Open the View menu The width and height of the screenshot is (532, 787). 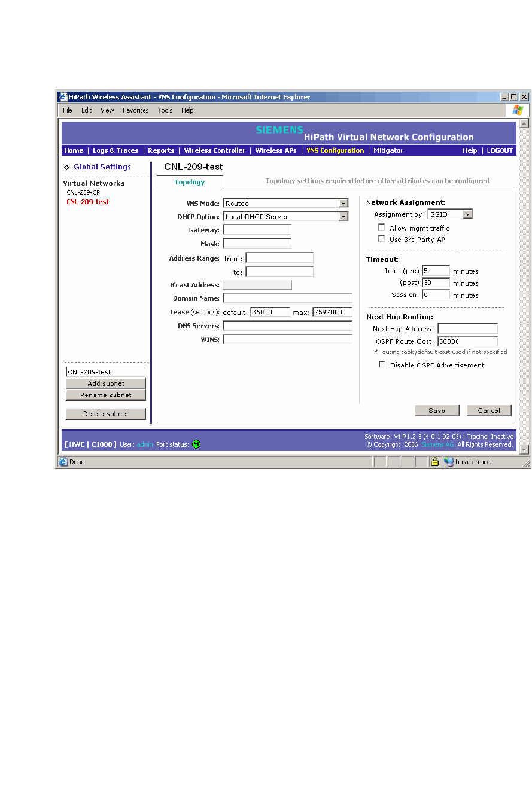(107, 110)
